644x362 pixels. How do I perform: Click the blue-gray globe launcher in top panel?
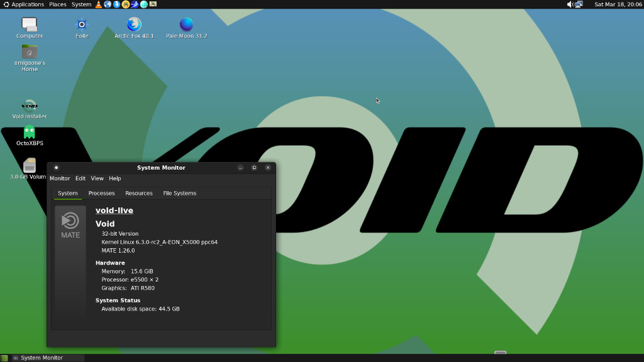108,4
